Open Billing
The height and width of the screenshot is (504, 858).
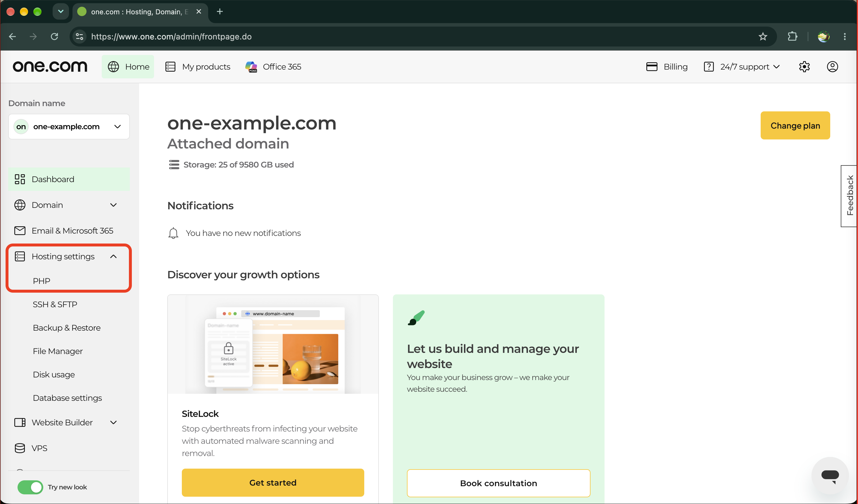667,67
